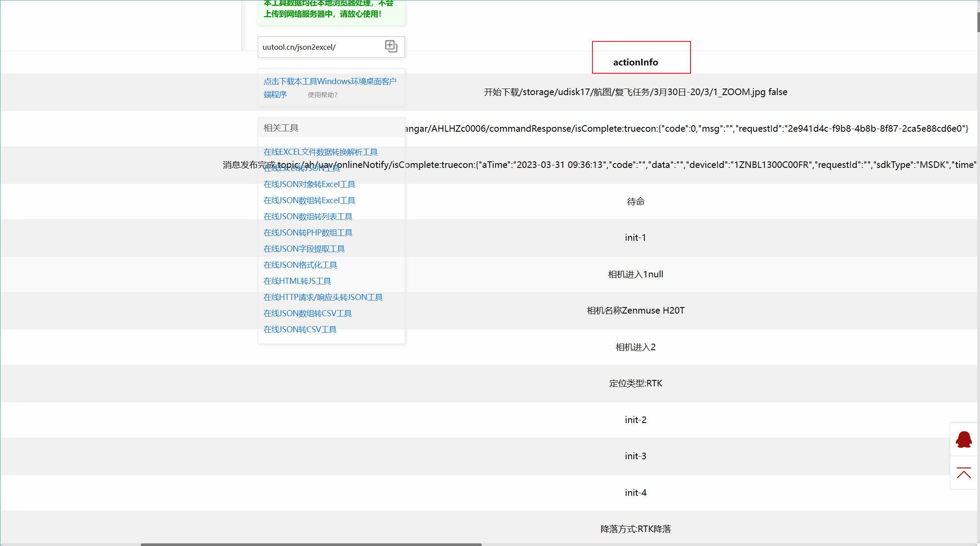
Task: Click the copy URL icon beside uutool.cn/json2excel/
Action: click(391, 46)
